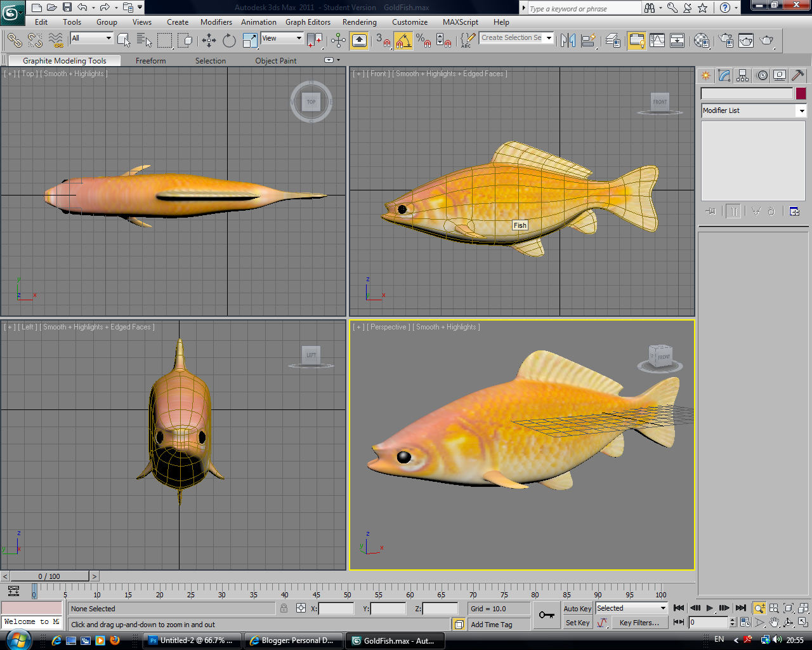Enable the Auto Key animation mode
The height and width of the screenshot is (650, 812).
click(577, 607)
